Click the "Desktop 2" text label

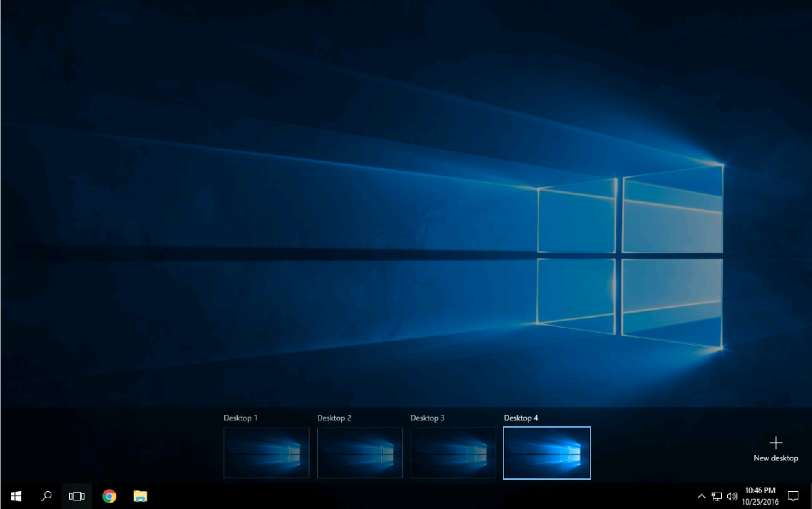click(x=334, y=418)
